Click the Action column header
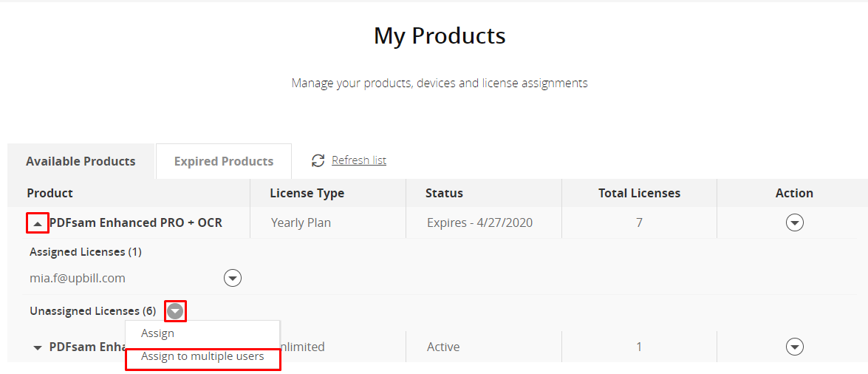868x374 pixels. click(x=794, y=194)
